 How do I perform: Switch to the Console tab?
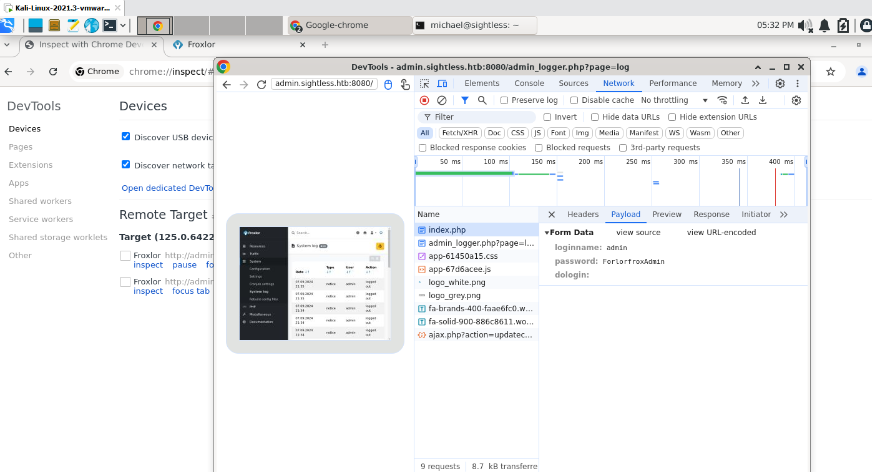(x=529, y=84)
